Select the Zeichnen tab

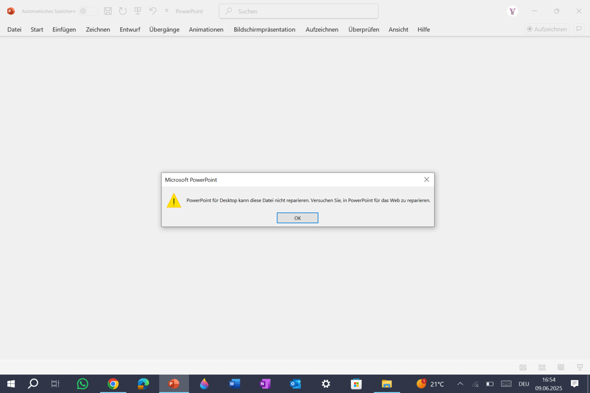[98, 29]
